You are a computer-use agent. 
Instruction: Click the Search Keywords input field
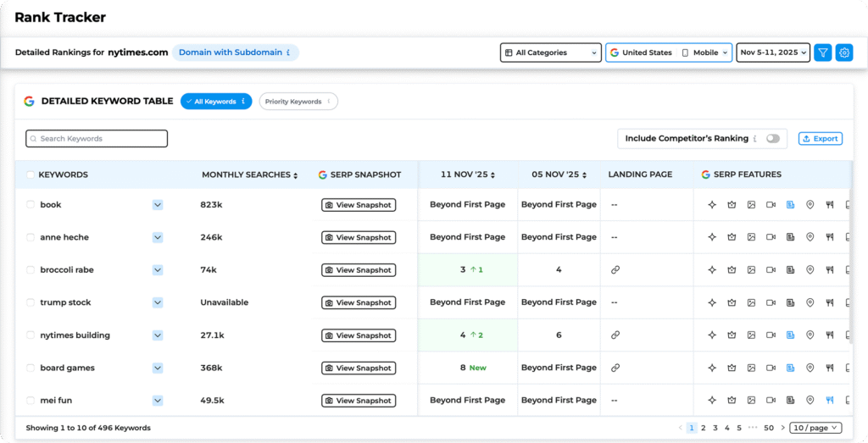pos(97,139)
